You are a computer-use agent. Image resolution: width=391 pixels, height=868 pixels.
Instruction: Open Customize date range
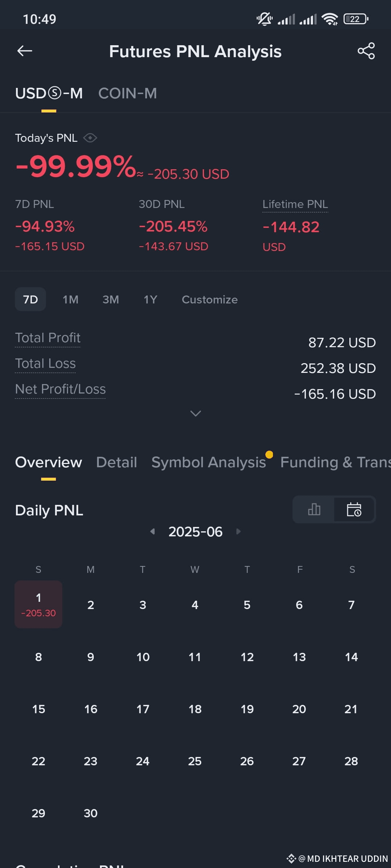[210, 299]
